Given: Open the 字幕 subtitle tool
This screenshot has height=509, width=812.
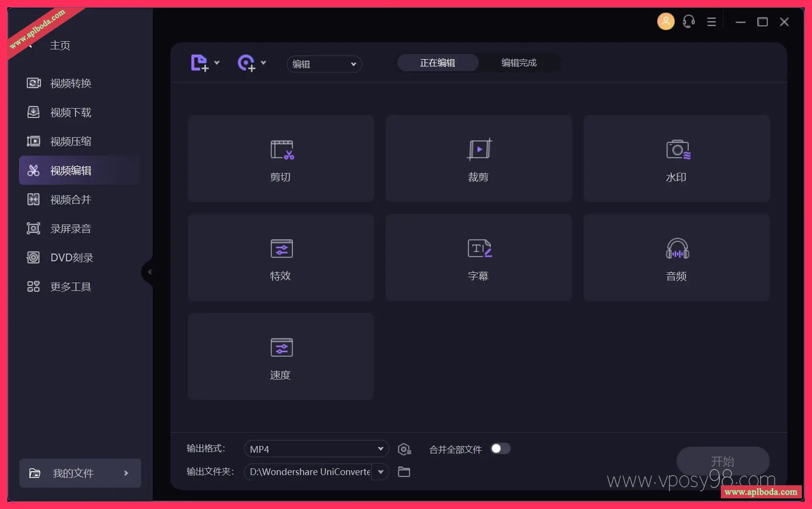Looking at the screenshot, I should click(x=478, y=257).
